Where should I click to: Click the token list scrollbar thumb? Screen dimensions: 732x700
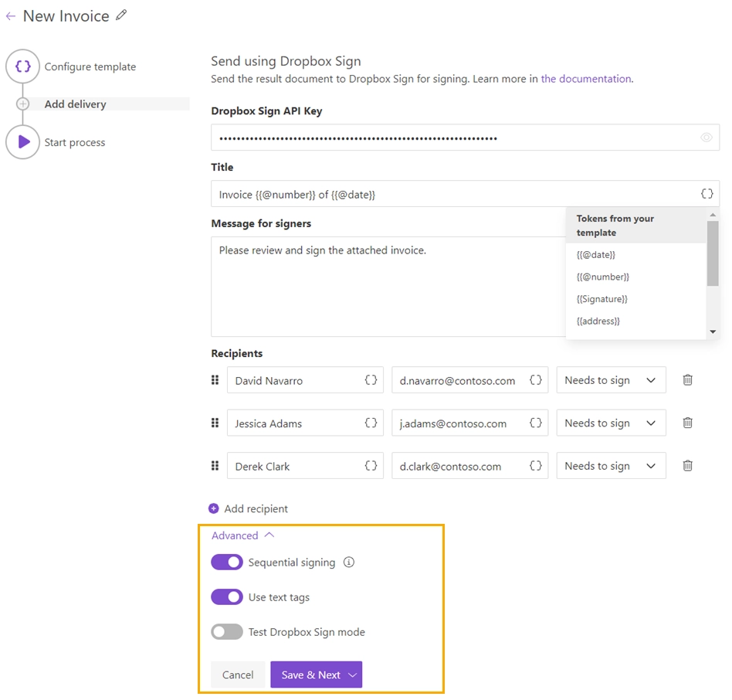(x=713, y=253)
